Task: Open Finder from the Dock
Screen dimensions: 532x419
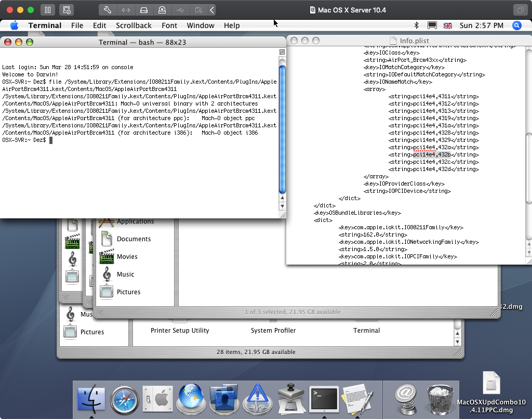Action: click(91, 399)
